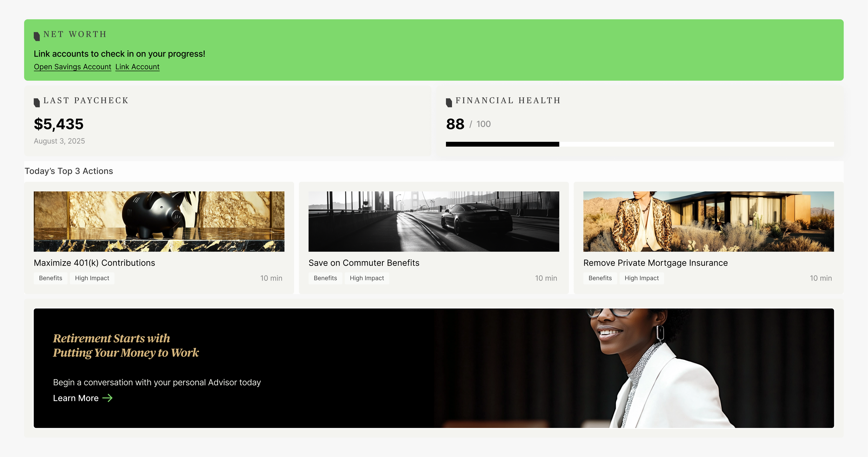Viewport: 868px width, 457px height.
Task: Open the Open Savings Account link
Action: [72, 67]
